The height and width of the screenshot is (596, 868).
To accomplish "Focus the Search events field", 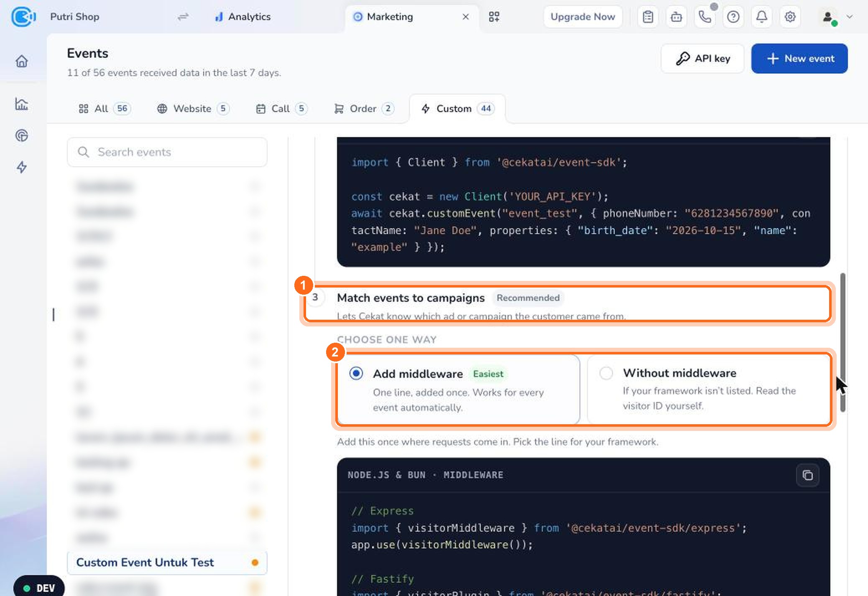I will pos(167,152).
